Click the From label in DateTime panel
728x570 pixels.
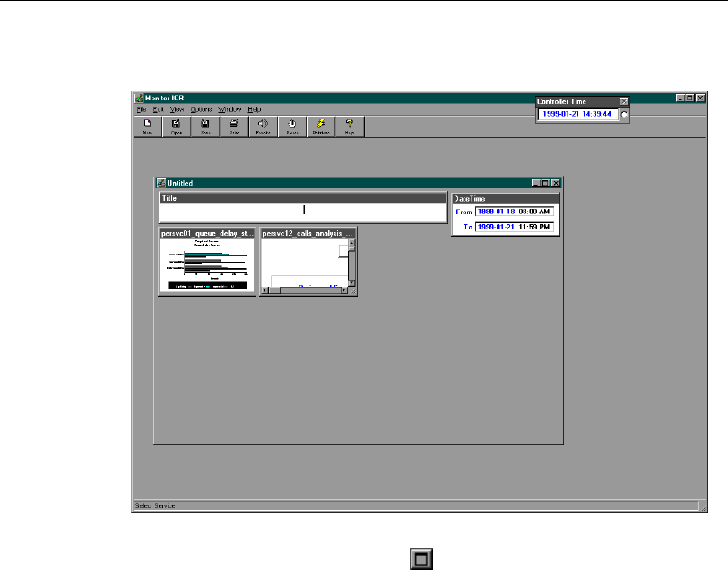click(464, 212)
